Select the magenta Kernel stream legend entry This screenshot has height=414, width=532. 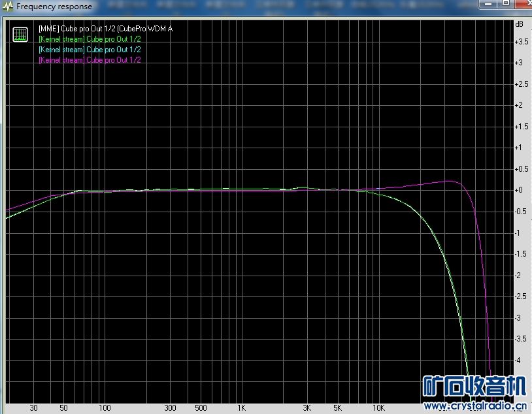90,60
